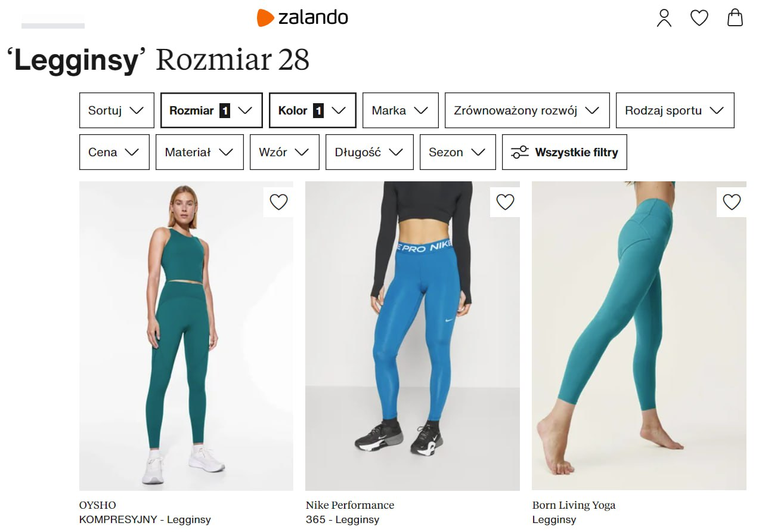Open the Nike Performance 365 Legginsy link
Viewport: 762px width, 532px height.
(342, 519)
